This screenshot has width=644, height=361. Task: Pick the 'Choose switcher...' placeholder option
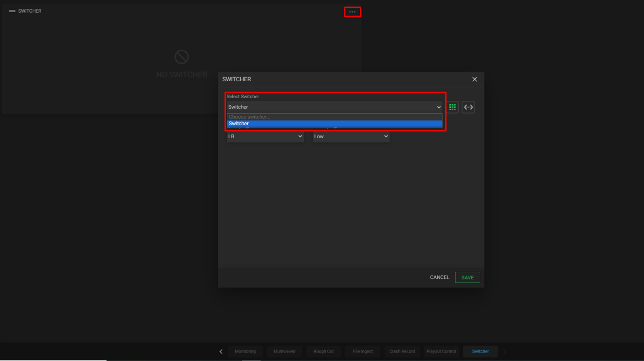(x=335, y=117)
